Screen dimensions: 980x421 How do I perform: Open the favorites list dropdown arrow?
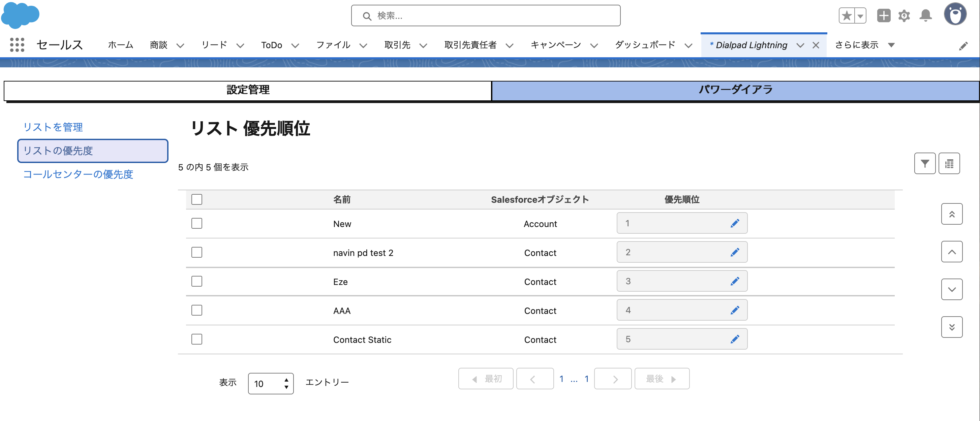(x=860, y=15)
